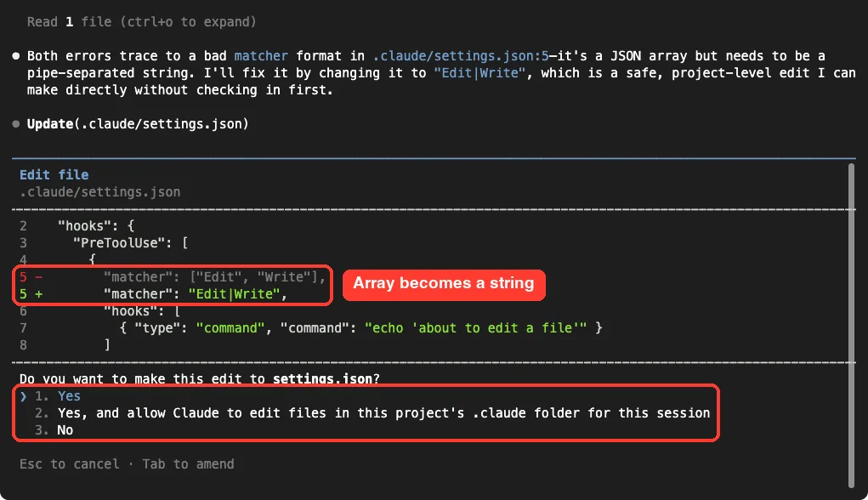This screenshot has width=868, height=500.
Task: Click 'Do you want to make this edit' prompt
Action: [x=199, y=378]
